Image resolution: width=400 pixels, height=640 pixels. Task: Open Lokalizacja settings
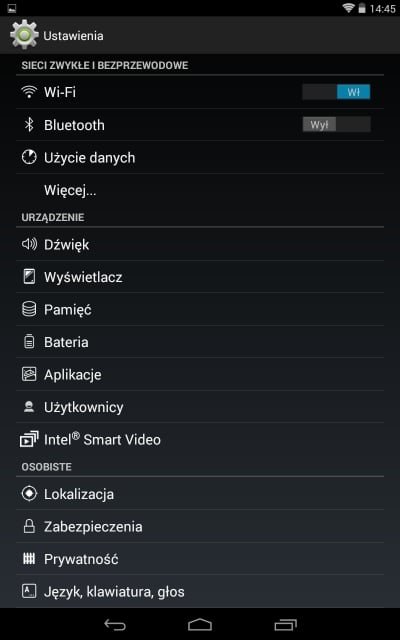tap(200, 494)
